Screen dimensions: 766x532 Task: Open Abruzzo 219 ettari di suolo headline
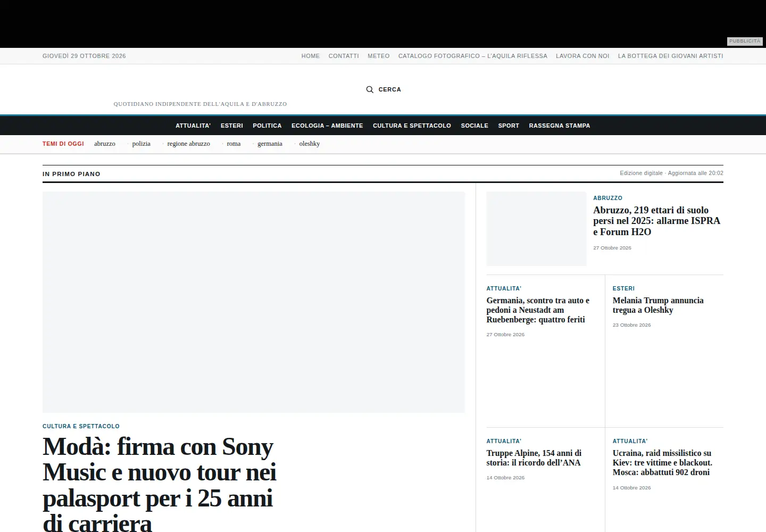click(657, 221)
